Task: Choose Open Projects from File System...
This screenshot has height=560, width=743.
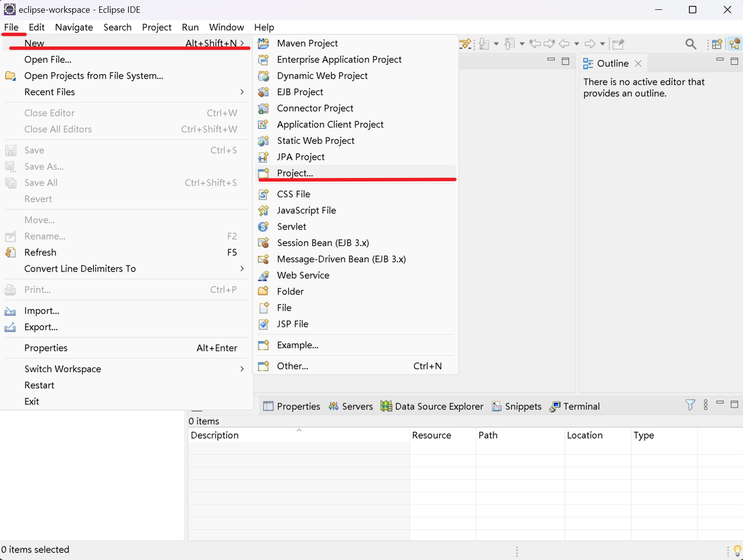Action: pyautogui.click(x=127, y=75)
